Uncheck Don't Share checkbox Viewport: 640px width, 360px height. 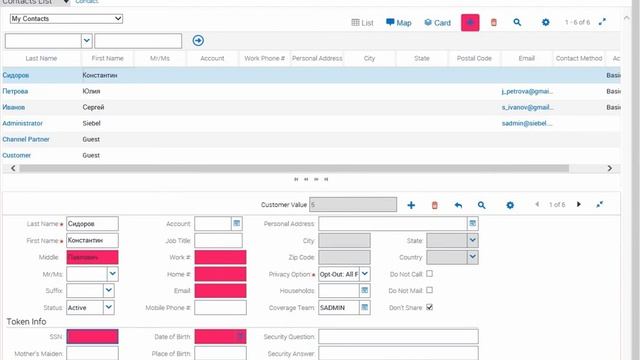pyautogui.click(x=429, y=307)
